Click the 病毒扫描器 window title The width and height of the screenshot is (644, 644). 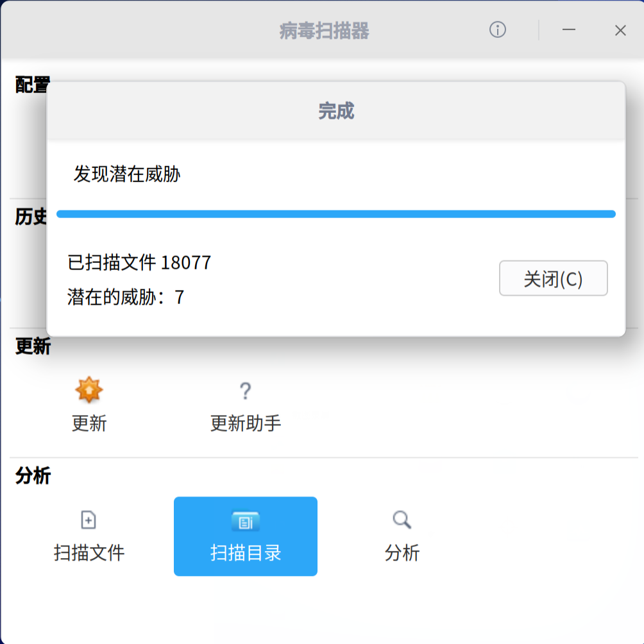click(324, 31)
